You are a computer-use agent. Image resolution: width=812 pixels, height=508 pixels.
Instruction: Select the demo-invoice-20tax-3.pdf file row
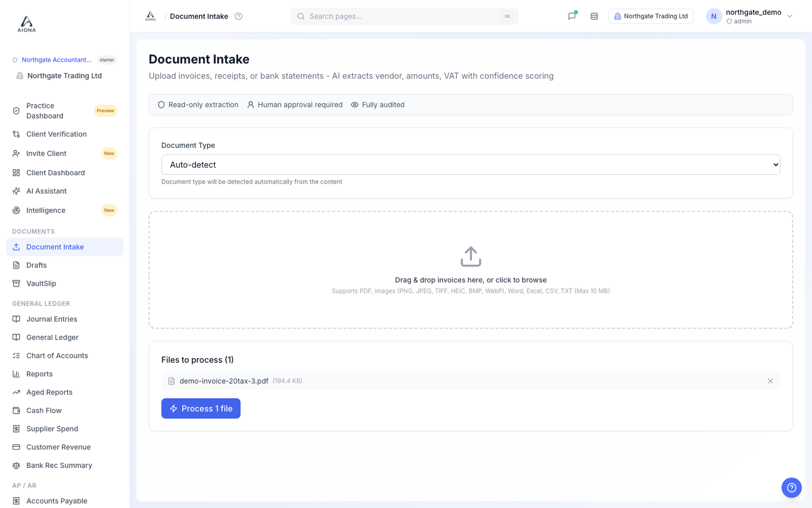[471, 381]
